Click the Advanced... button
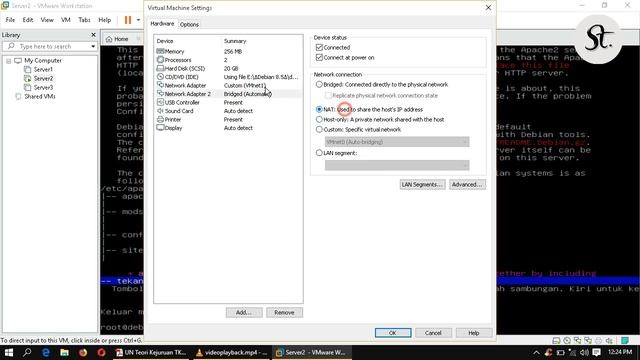Screen dimensions: 640x360 467,184
